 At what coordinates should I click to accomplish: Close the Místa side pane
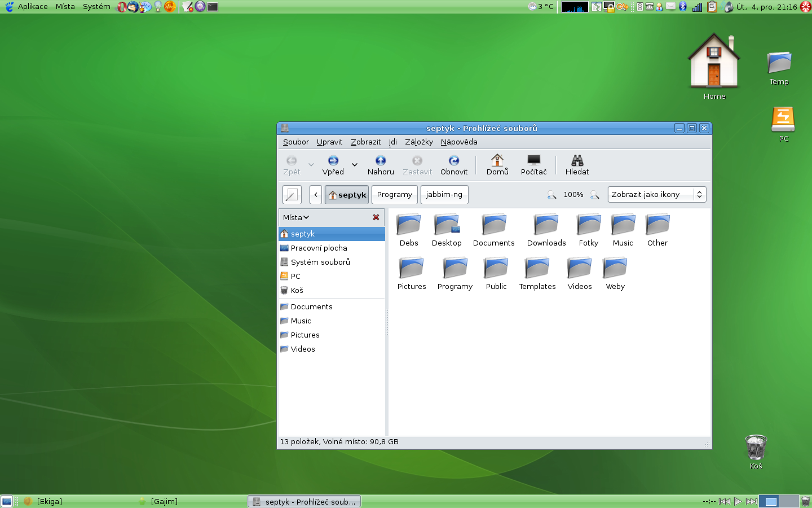[x=376, y=217]
